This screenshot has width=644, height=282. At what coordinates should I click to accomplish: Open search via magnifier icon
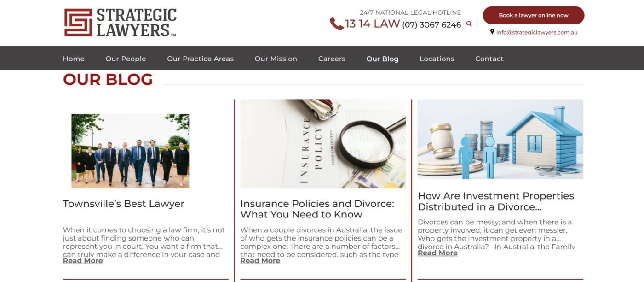(469, 24)
